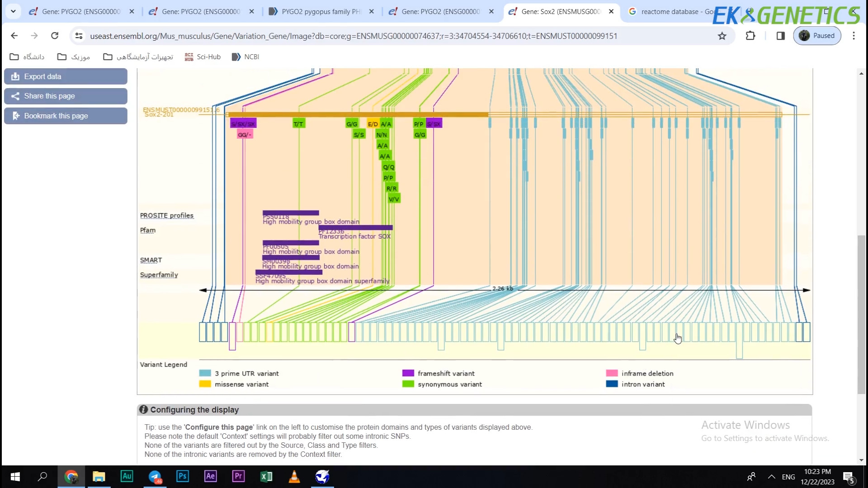Click the Export data button
Image resolution: width=868 pixels, height=488 pixels.
click(x=66, y=76)
